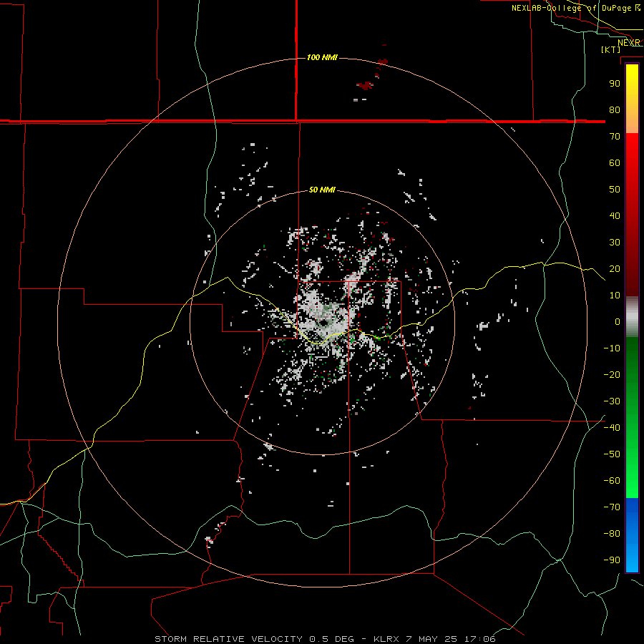Select the -90 value on velocity scale
Image resolution: width=644 pixels, height=644 pixels.
[612, 560]
